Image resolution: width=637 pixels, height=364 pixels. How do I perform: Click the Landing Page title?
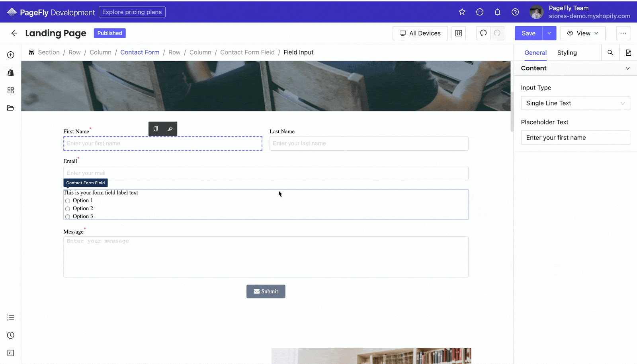56,33
